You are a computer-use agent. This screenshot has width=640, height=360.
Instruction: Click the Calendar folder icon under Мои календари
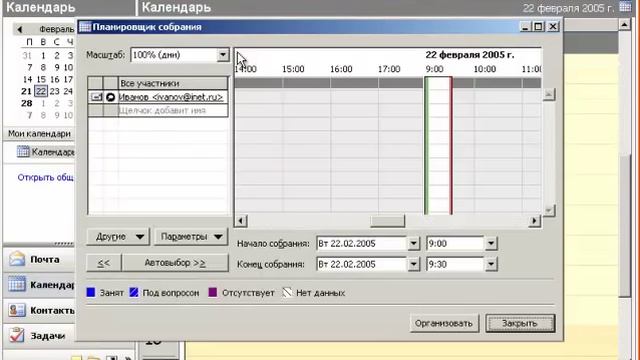(23, 151)
